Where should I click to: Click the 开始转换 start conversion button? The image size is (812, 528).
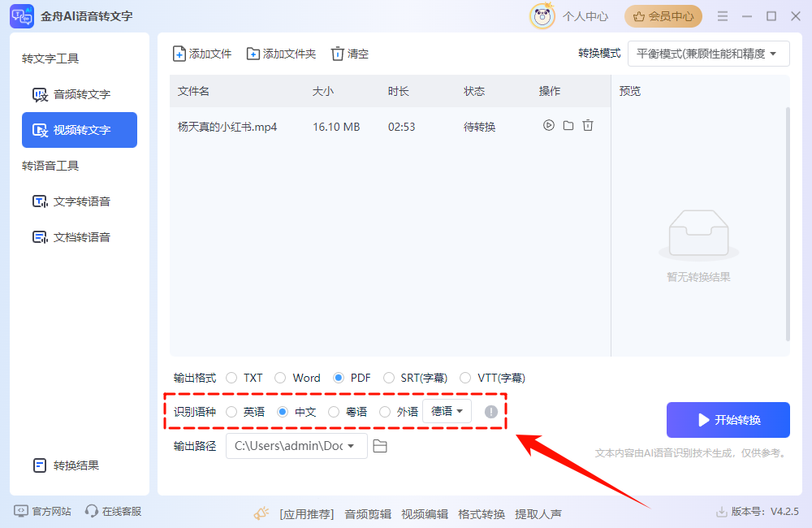pos(728,420)
